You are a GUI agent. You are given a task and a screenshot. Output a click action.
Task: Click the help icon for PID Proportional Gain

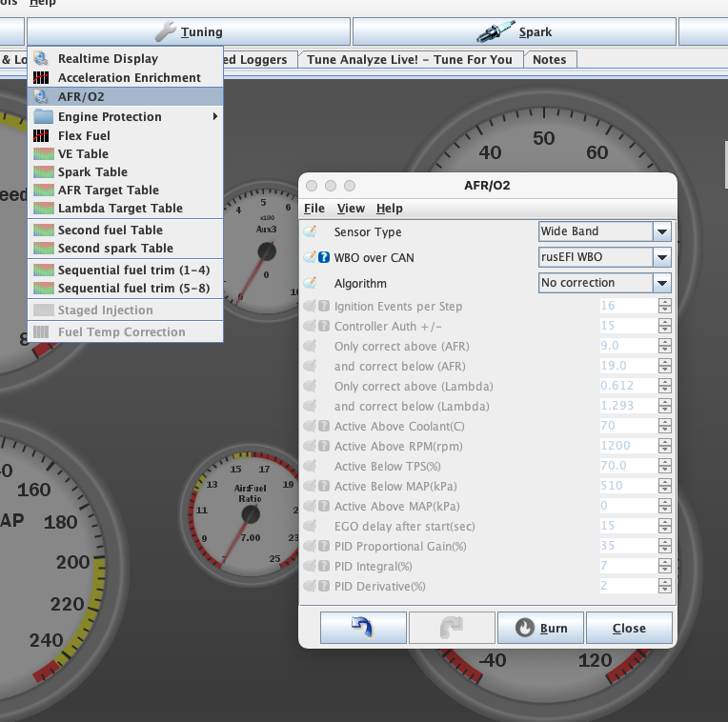324,546
